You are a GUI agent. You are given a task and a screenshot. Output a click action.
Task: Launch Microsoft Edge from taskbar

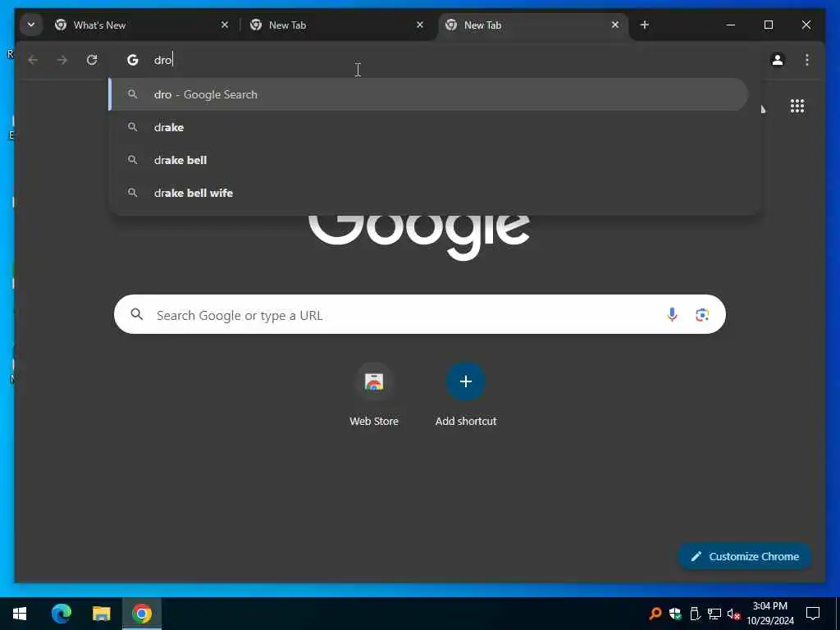point(61,614)
